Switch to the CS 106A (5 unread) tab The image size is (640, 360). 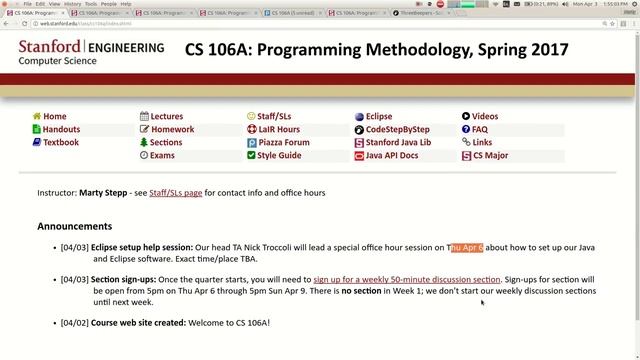pos(293,13)
